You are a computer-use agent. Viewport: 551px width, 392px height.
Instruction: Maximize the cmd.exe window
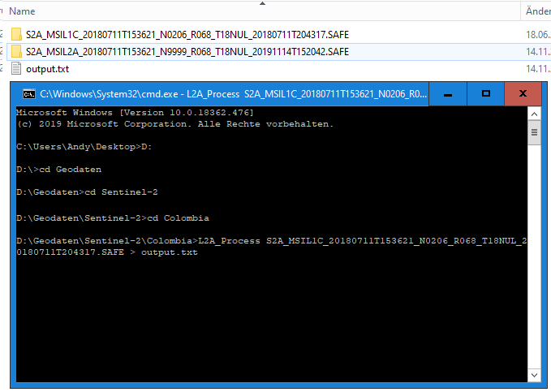(x=485, y=94)
